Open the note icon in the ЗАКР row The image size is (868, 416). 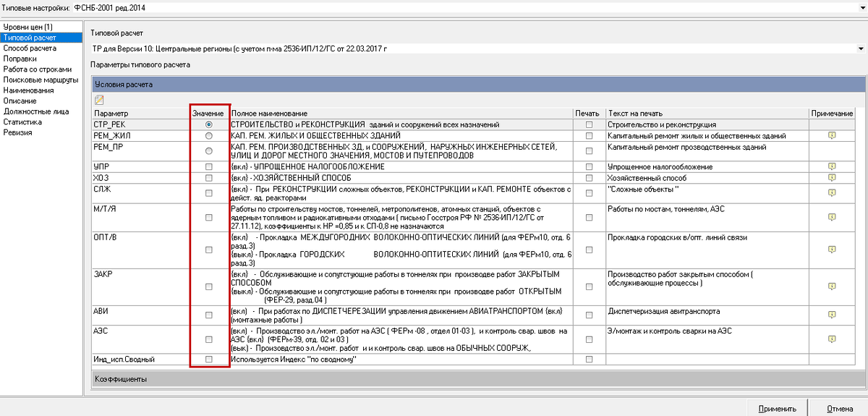(x=832, y=286)
